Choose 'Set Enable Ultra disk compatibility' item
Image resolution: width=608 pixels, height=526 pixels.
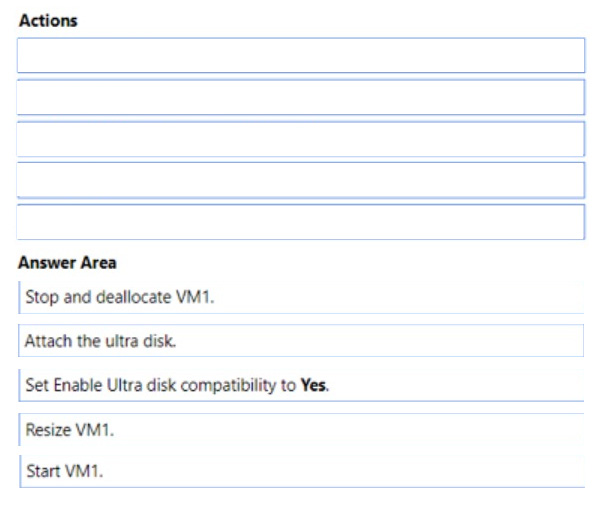177,385
